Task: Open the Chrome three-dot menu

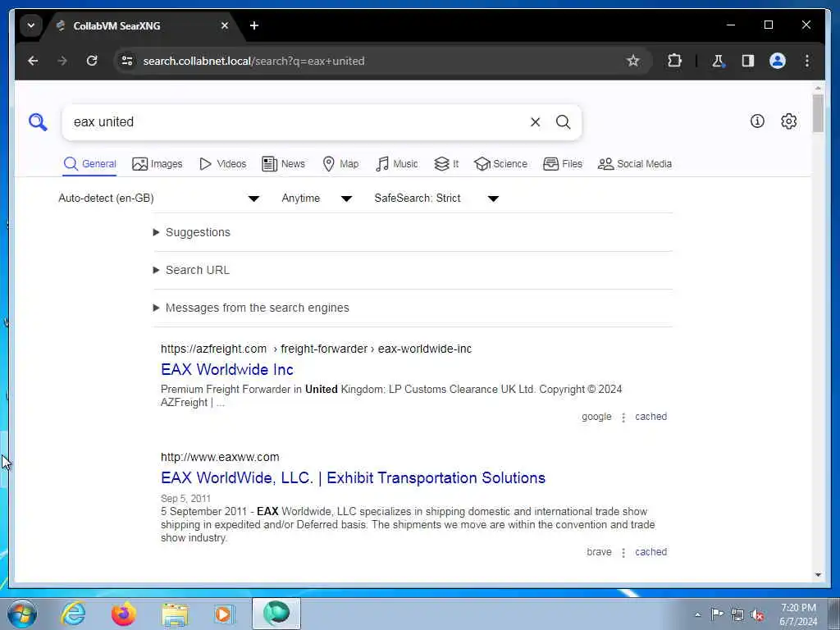Action: (x=807, y=61)
